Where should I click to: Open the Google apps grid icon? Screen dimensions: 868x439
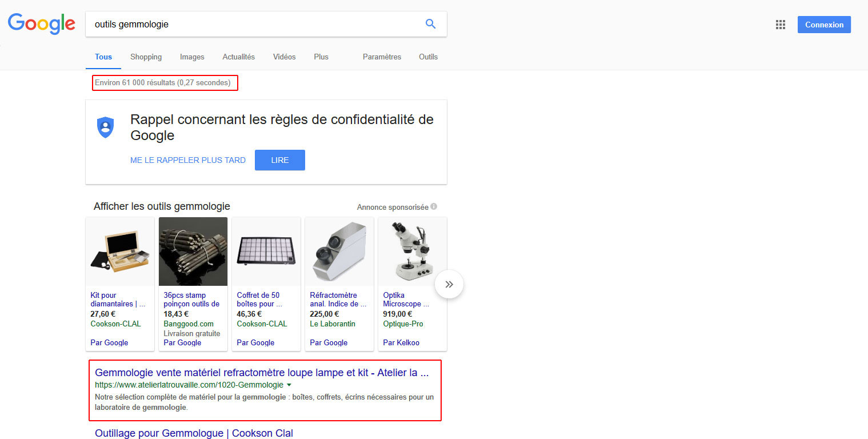780,25
